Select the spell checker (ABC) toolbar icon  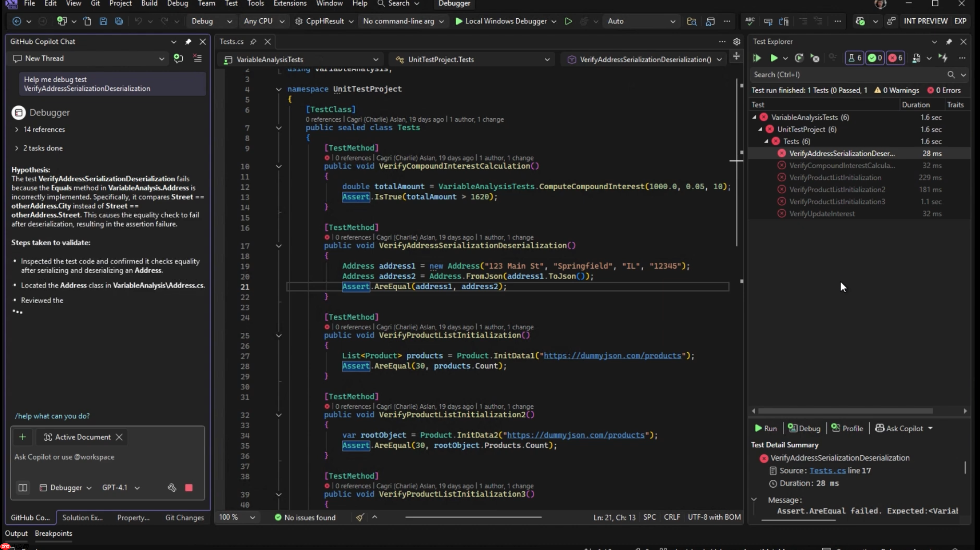[750, 21]
